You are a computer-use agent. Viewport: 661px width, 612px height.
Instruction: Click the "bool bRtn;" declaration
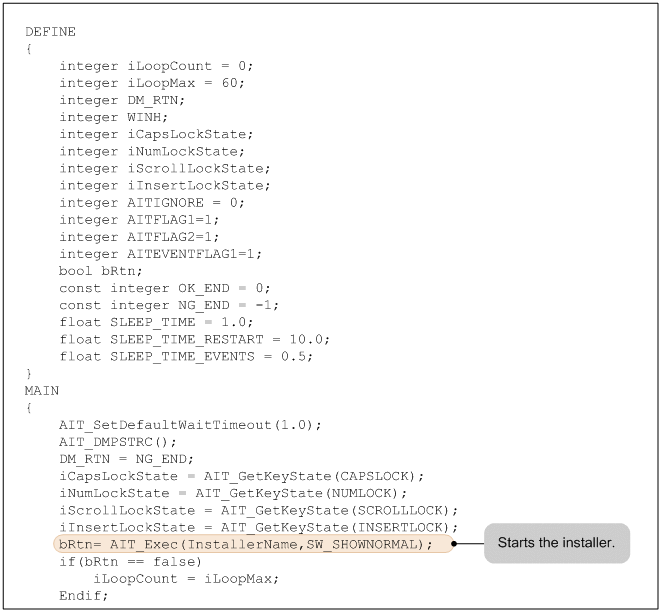101,271
